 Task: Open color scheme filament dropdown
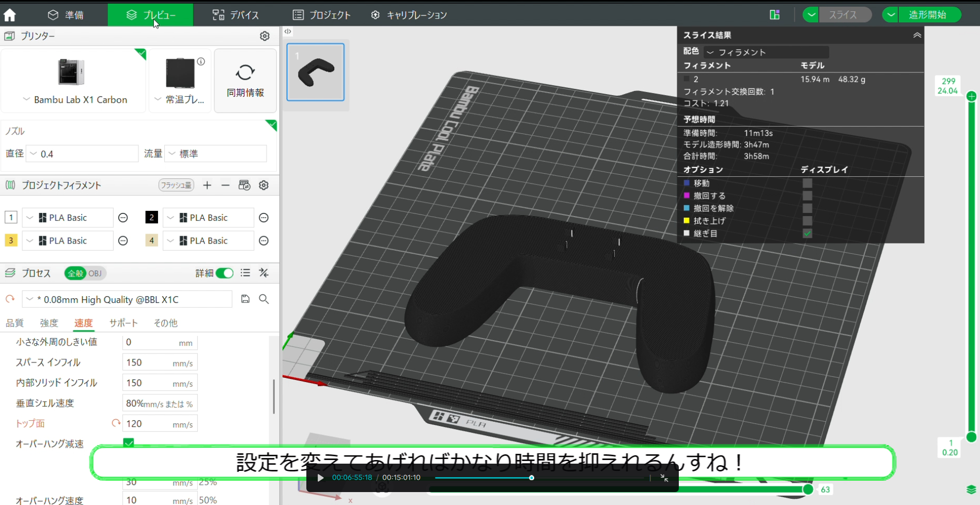tap(766, 52)
